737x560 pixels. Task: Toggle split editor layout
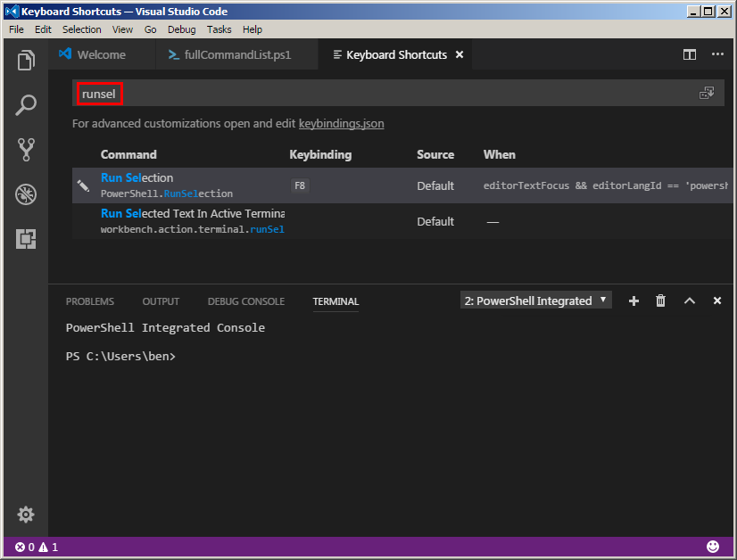(x=690, y=54)
